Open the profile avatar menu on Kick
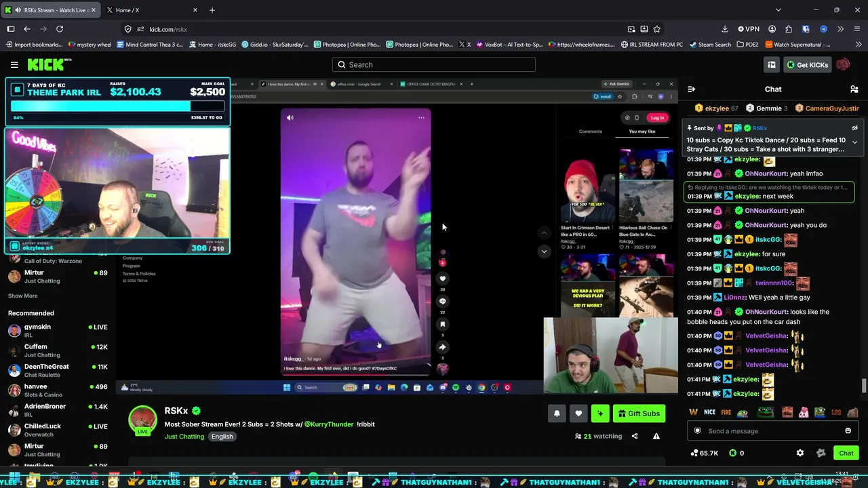The width and height of the screenshot is (868, 488). pos(843,64)
